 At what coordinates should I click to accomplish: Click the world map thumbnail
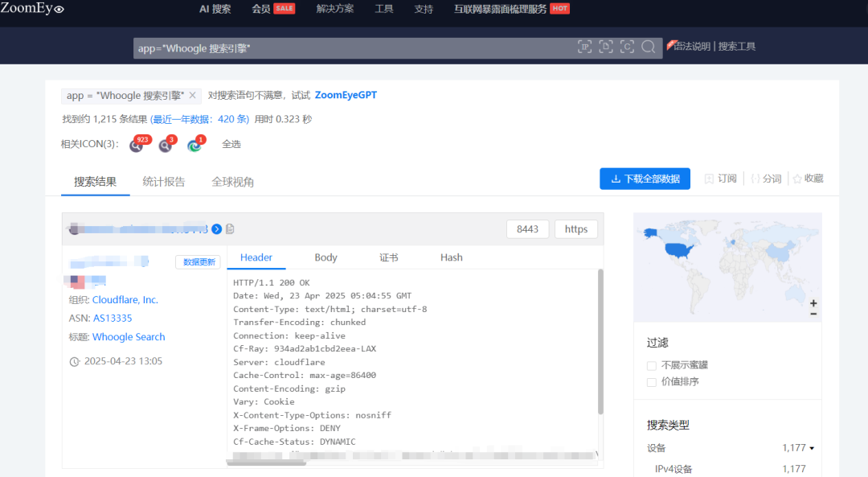(727, 267)
